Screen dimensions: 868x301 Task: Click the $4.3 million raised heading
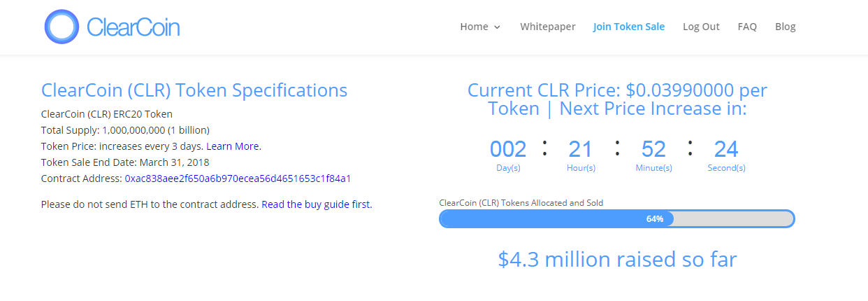point(617,260)
